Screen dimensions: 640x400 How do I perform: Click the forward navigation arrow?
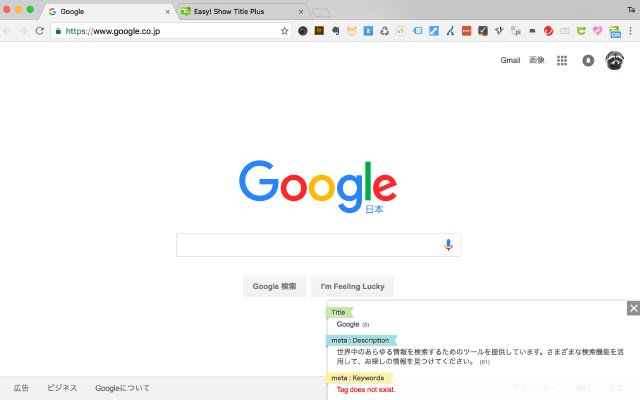(23, 31)
